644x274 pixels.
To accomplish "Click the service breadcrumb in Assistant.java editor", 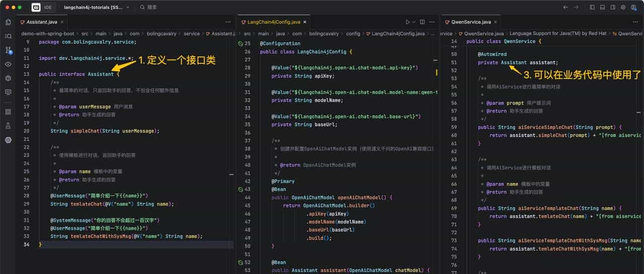I will pos(192,34).
